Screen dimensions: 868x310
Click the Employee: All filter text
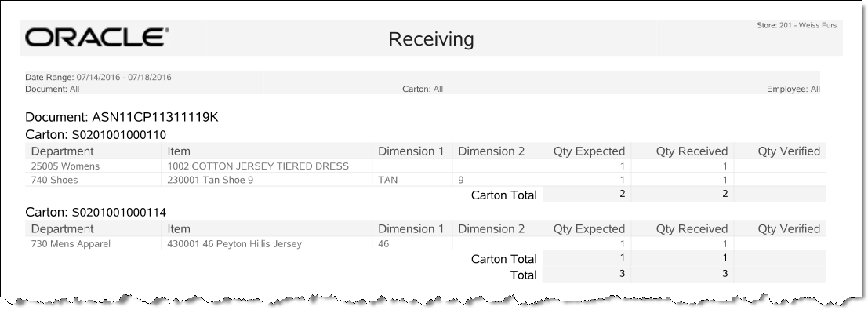[x=794, y=89]
